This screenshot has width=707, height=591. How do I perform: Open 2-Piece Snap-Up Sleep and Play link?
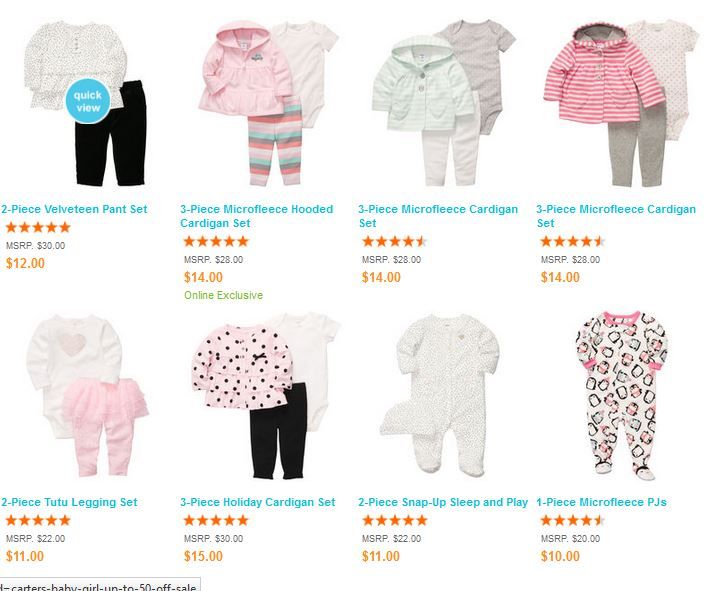(443, 502)
